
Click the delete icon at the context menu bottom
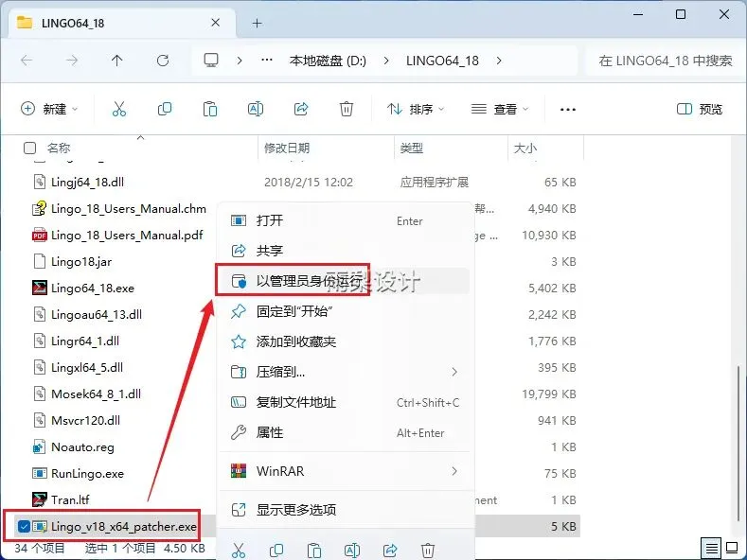click(x=428, y=550)
